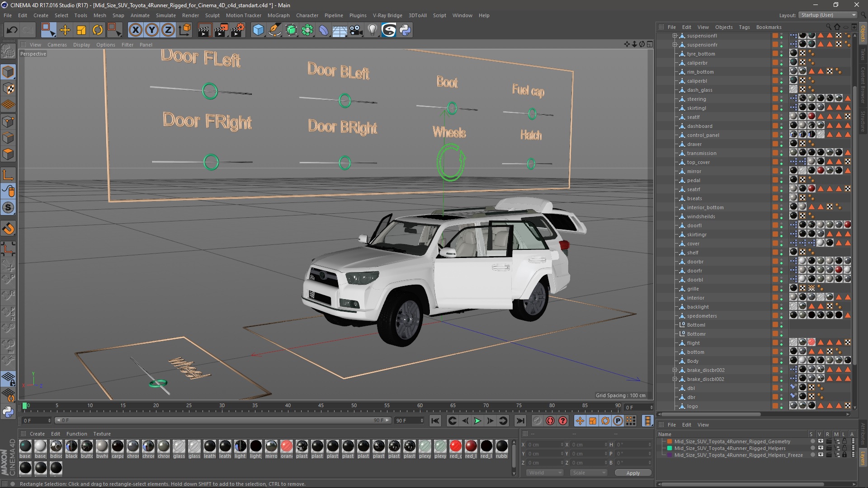Toggle visibility dots for Body object
This screenshot has height=488, width=868.
[781, 361]
